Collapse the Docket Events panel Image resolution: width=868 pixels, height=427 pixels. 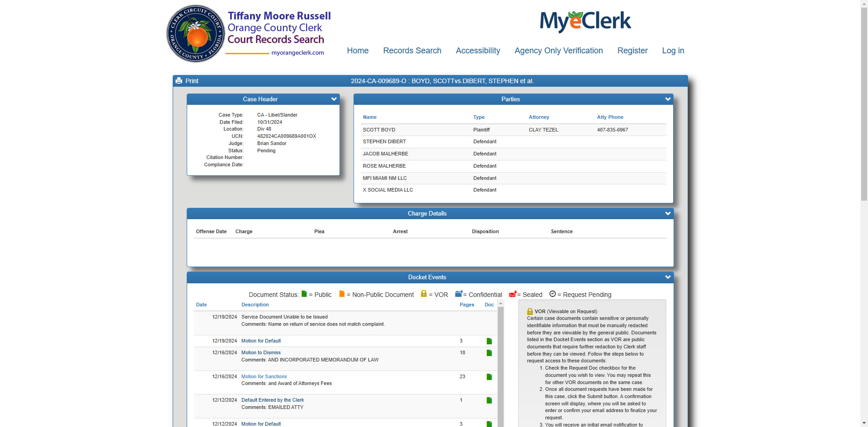(668, 277)
